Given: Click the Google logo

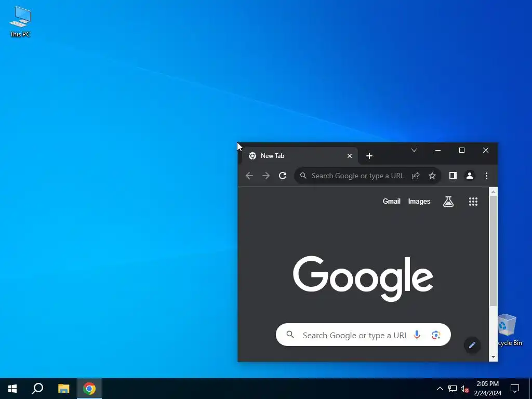Looking at the screenshot, I should (x=363, y=278).
